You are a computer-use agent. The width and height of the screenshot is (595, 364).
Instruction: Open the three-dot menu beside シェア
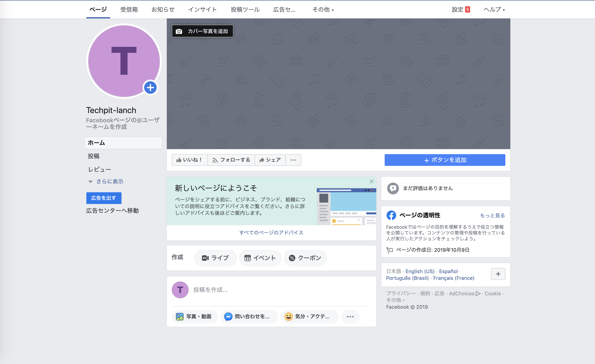(293, 160)
